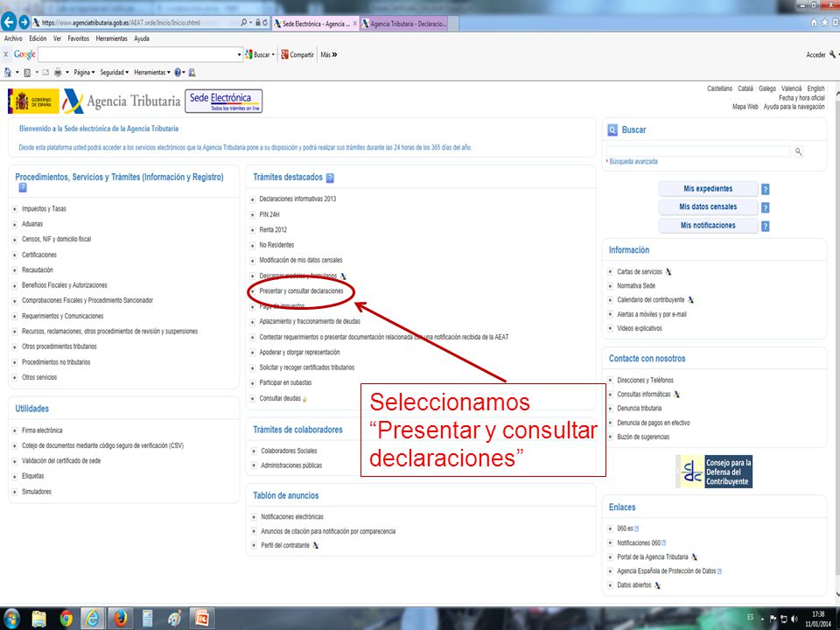The height and width of the screenshot is (630, 840).
Task: Click the help question mark in command bar
Action: (178, 73)
